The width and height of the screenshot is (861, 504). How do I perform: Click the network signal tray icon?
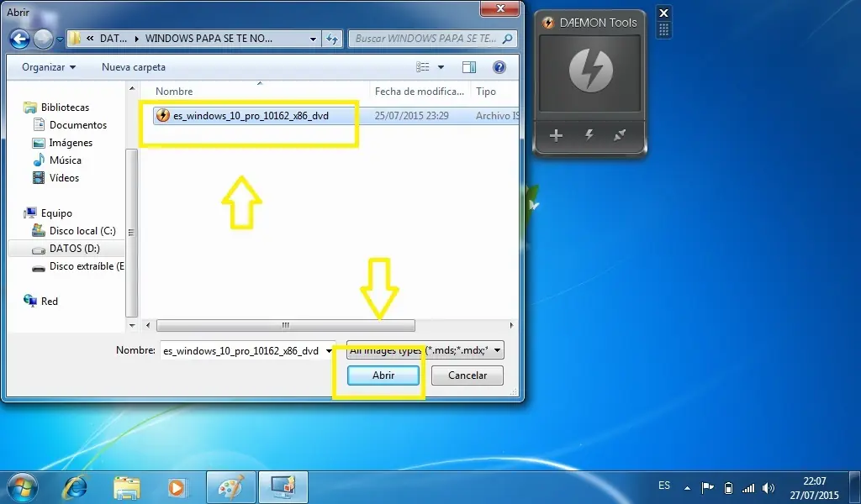pos(747,487)
